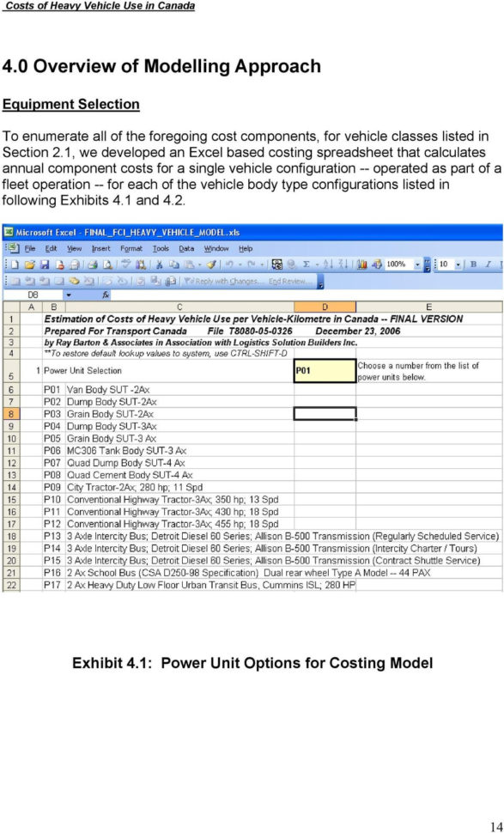Expand Reviewing toolbar options chevron
This screenshot has height=833, width=504.
[320, 282]
